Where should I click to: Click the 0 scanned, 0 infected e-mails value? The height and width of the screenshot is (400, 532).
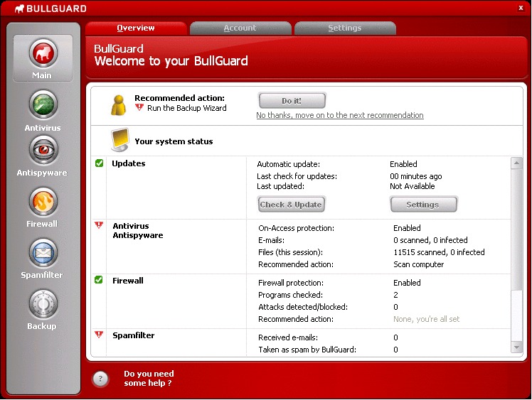point(430,240)
